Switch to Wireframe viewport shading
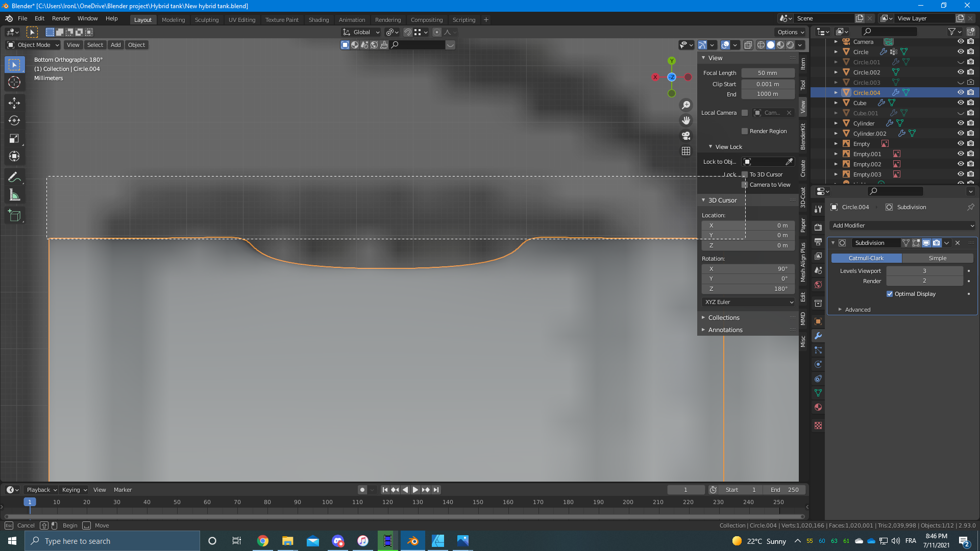The image size is (980, 551). pos(761,45)
